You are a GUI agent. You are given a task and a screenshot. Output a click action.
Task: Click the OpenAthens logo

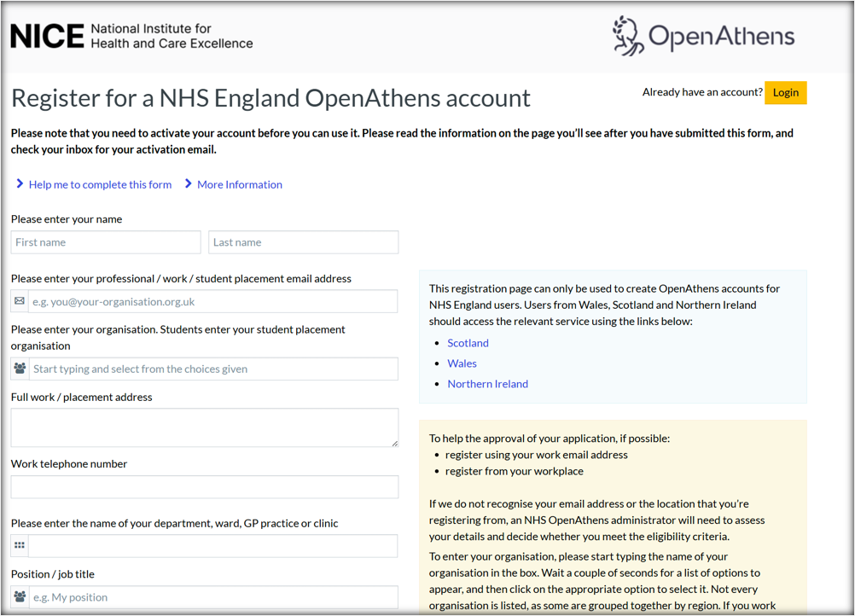(x=703, y=37)
